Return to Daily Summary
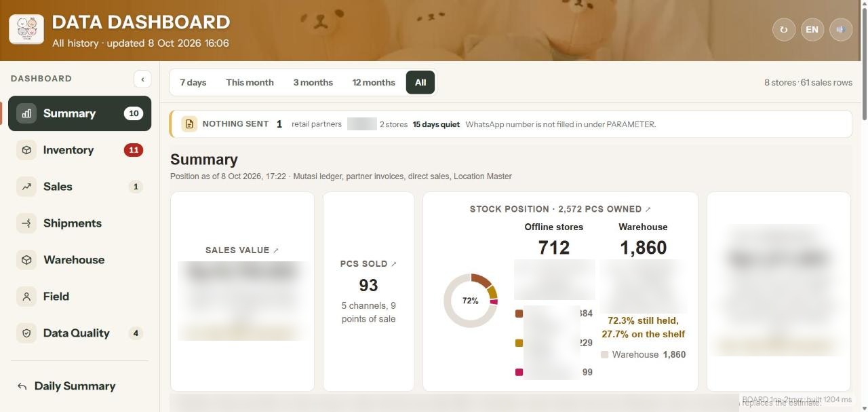This screenshot has width=868, height=412. [79, 386]
